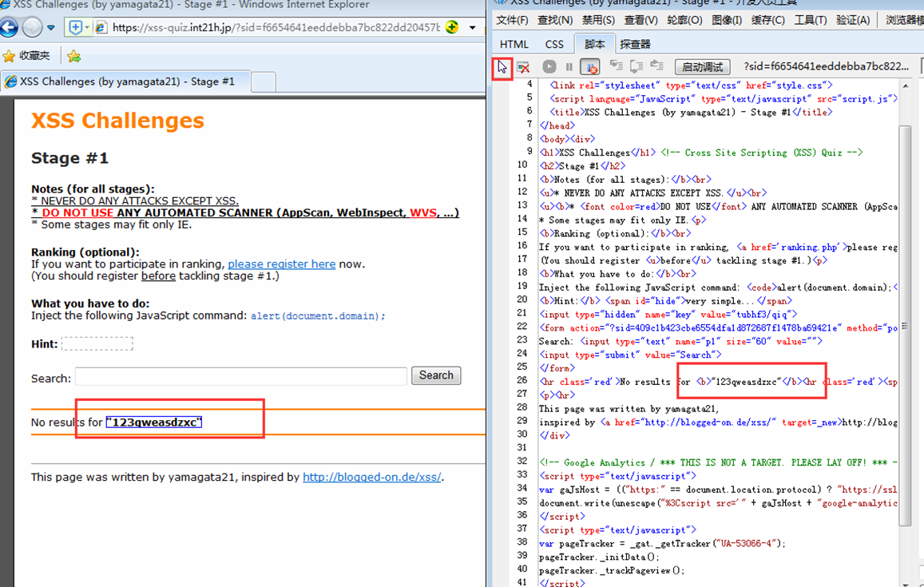The height and width of the screenshot is (587, 924).
Task: Click line 24 submit input source line
Action: click(x=631, y=355)
